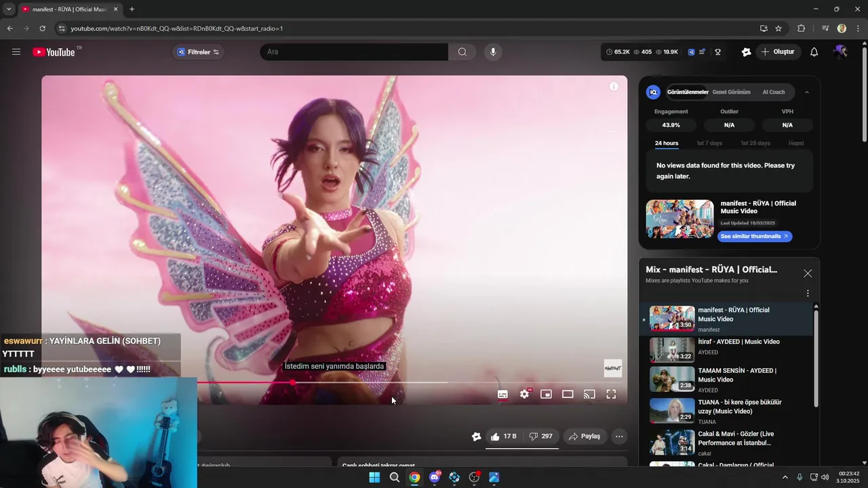Show the video info card icon
Screen dimensions: 868x488
coord(614,86)
